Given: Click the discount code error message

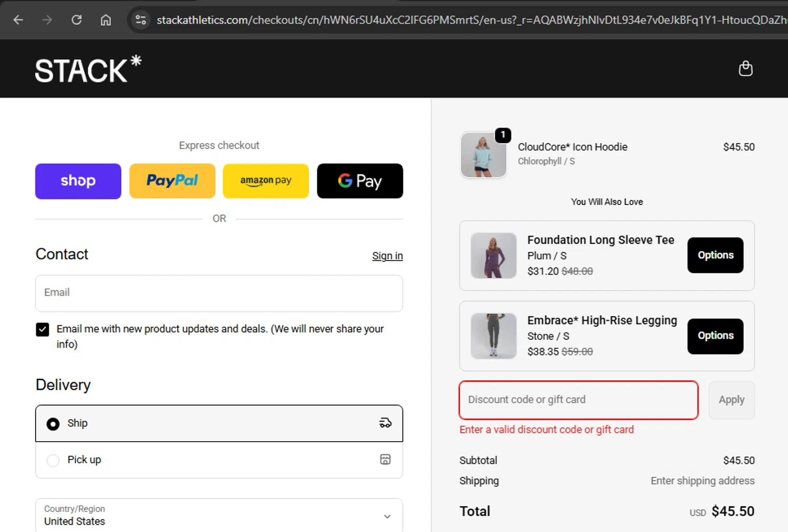Looking at the screenshot, I should (546, 430).
